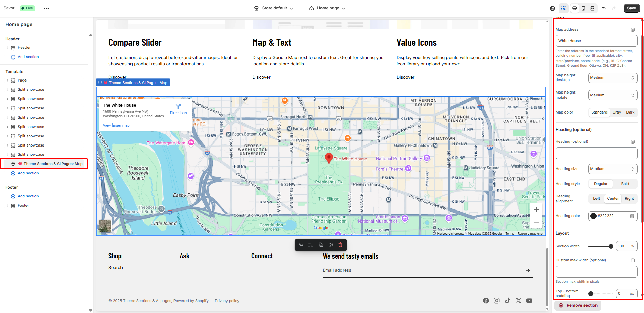Expand the Header section in sidebar
Screen dimensions: 644x313
(7, 48)
